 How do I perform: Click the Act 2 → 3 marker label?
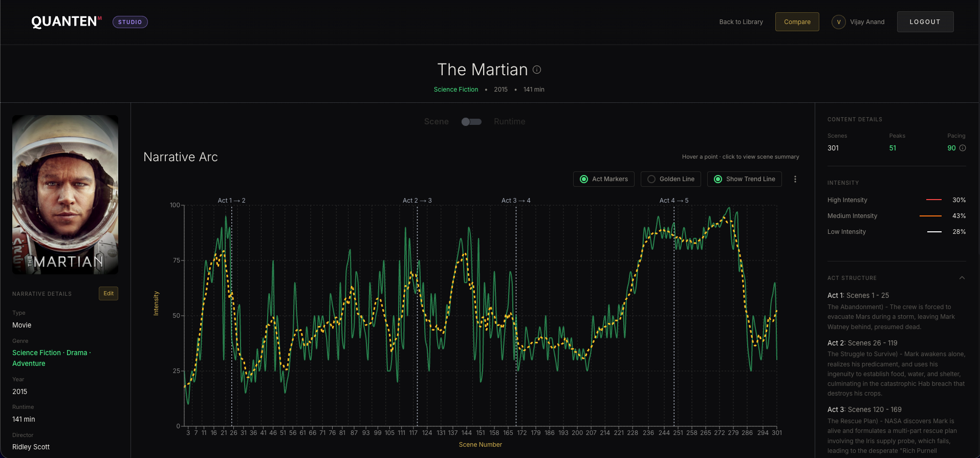417,201
